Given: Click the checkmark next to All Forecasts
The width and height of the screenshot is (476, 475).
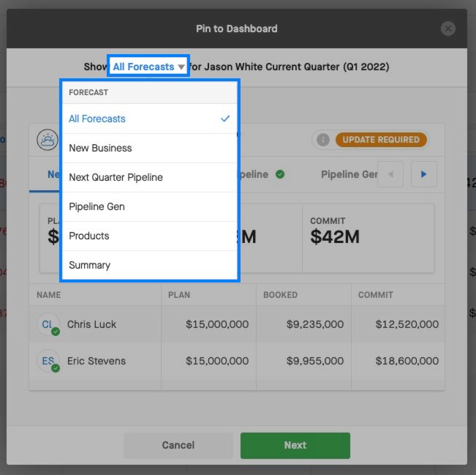Looking at the screenshot, I should 225,119.
